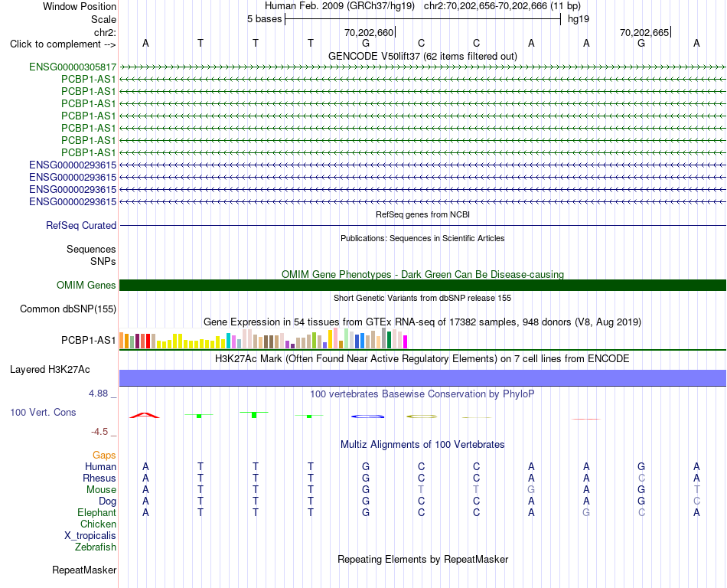Click the OMIM Gene Phenotypes track title
Image resolution: width=727 pixels, height=588 pixels.
[423, 275]
